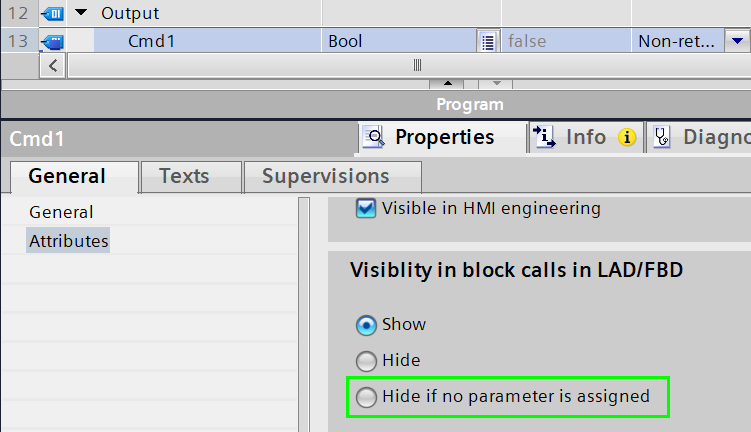Select General in the left navigation list
Screen dimensions: 751x432
tap(61, 212)
